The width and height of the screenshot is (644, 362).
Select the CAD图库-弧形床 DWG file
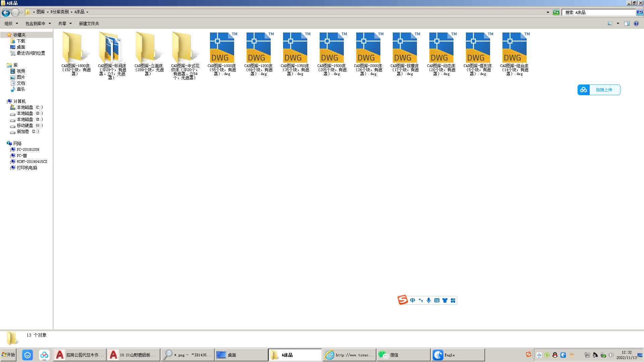[478, 54]
